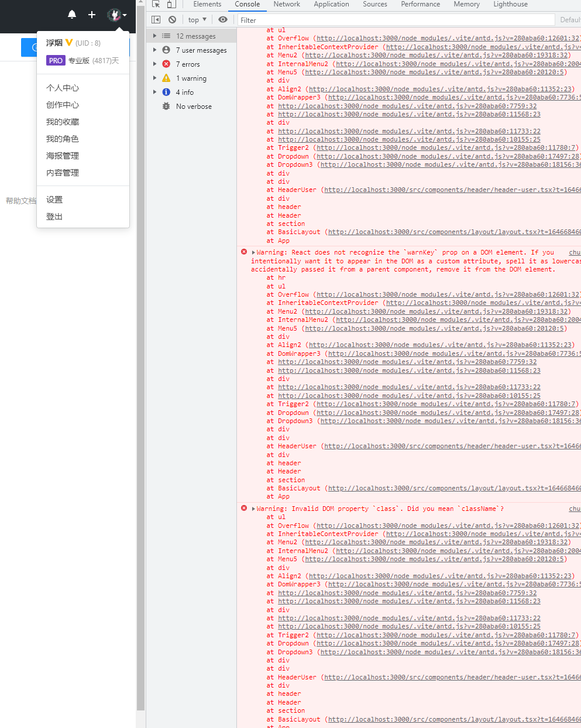Click the 7 errors filter icon
Image resolution: width=581 pixels, height=728 pixels.
pos(166,64)
